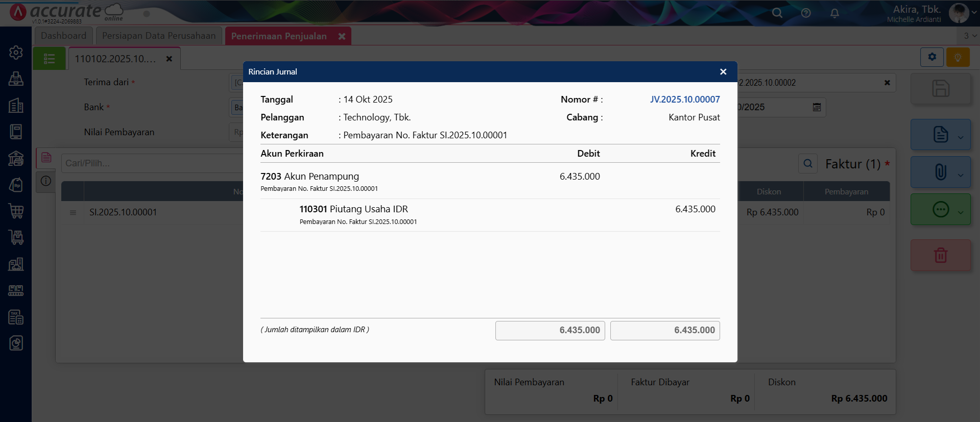Open journal link JV.2025.10.00007
Image resolution: width=980 pixels, height=422 pixels.
[684, 100]
